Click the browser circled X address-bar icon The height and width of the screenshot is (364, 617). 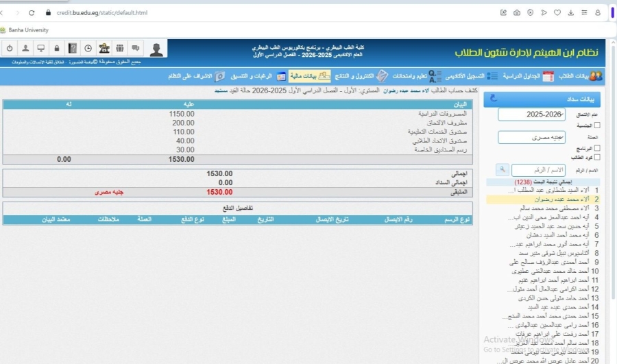point(531,12)
